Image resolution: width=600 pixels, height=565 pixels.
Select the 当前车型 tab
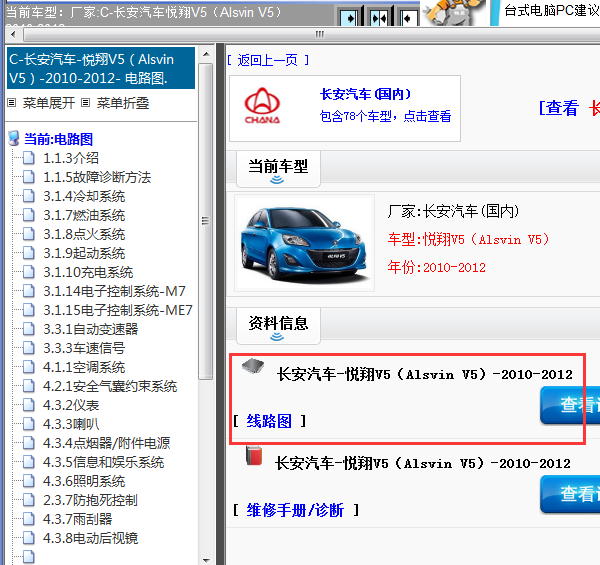click(278, 169)
